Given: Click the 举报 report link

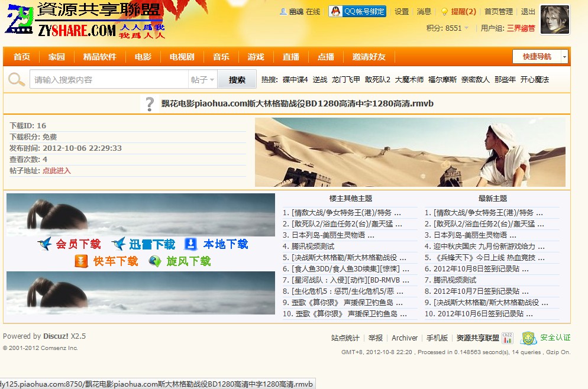Looking at the screenshot, I should pyautogui.click(x=376, y=338).
